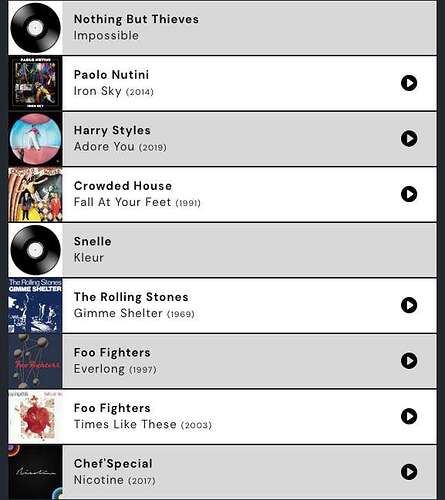Screen dimensions: 445x500
Task: Click the vinyl record icon beside Nothing But Thieves
Action: click(x=35, y=28)
